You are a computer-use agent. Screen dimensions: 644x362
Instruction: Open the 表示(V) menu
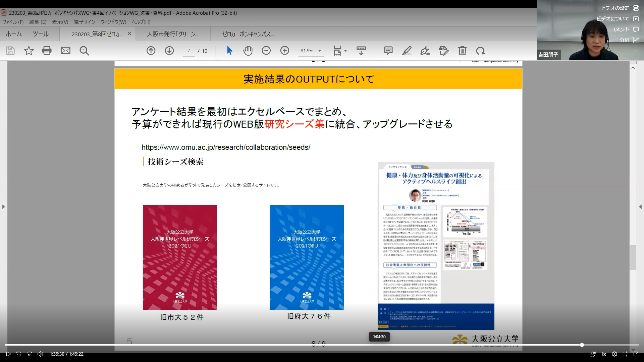(x=60, y=22)
